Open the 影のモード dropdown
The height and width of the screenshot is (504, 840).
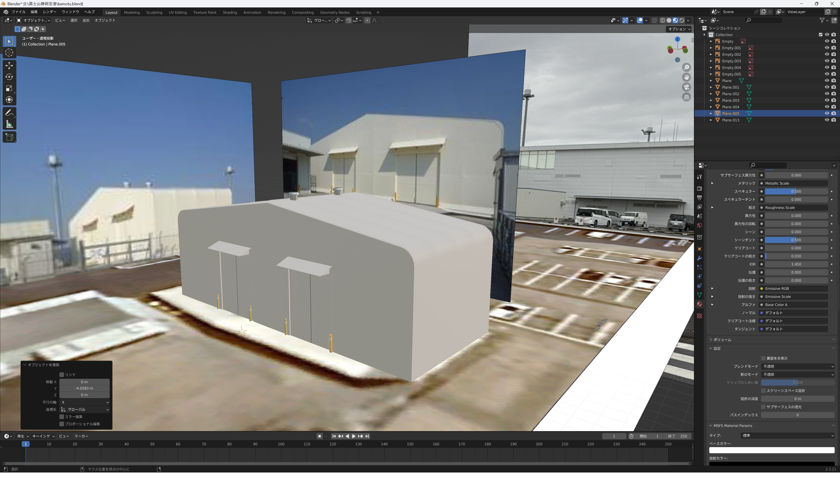tap(798, 374)
